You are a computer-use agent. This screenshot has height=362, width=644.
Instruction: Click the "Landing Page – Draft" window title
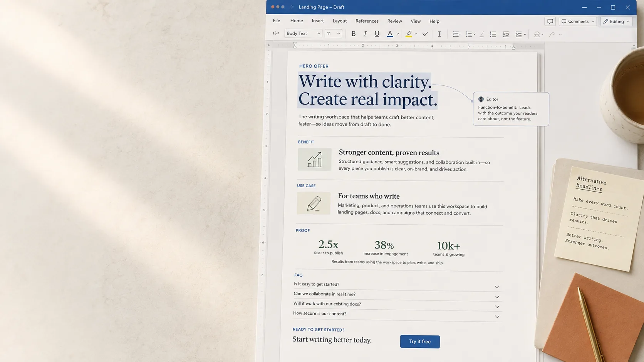tap(321, 7)
